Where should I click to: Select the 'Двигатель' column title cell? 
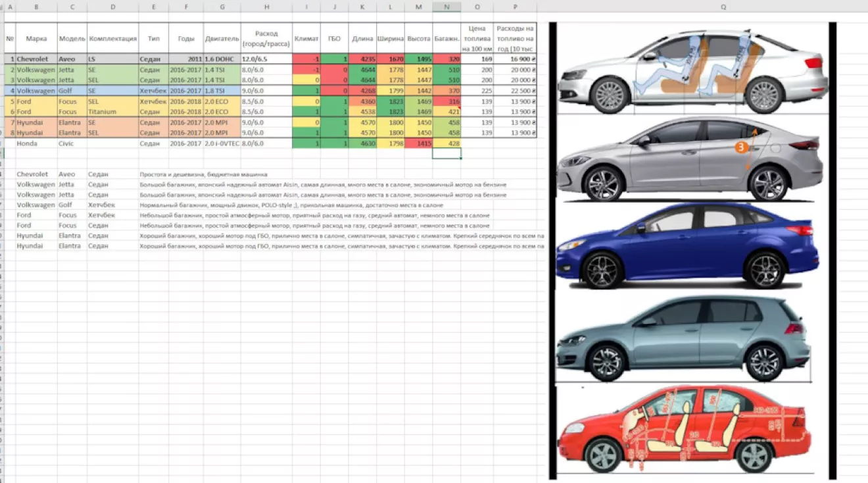click(x=222, y=39)
